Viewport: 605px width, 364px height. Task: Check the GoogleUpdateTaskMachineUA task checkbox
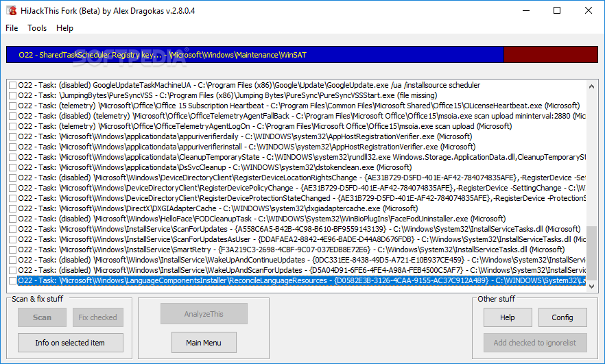[x=13, y=85]
